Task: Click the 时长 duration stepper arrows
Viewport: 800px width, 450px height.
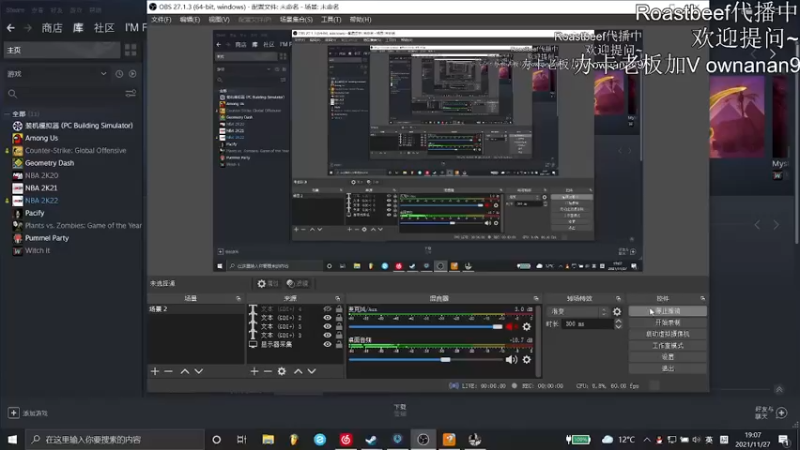Action: 618,324
